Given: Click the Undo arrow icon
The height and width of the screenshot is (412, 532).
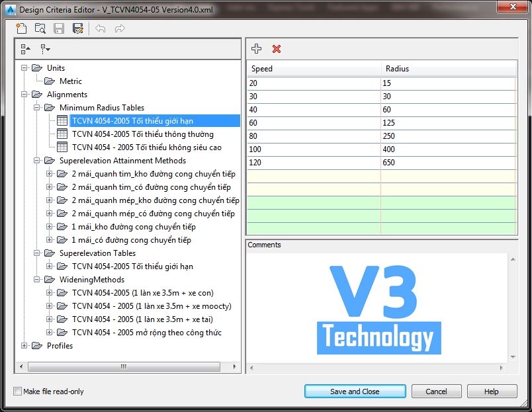Looking at the screenshot, I should (100, 28).
